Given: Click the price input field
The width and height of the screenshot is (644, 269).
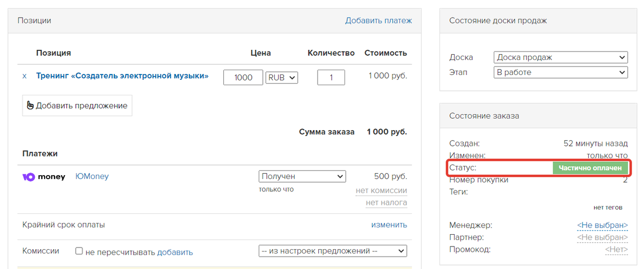Looking at the screenshot, I should [x=243, y=78].
